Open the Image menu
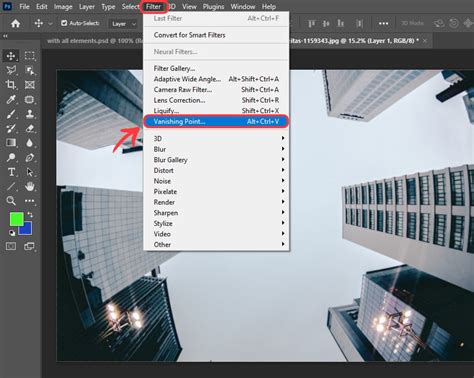 [x=63, y=6]
